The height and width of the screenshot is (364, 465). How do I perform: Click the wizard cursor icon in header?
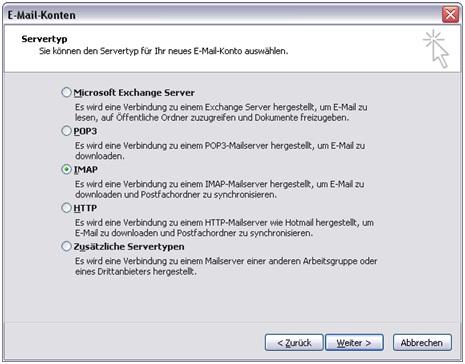tap(436, 49)
